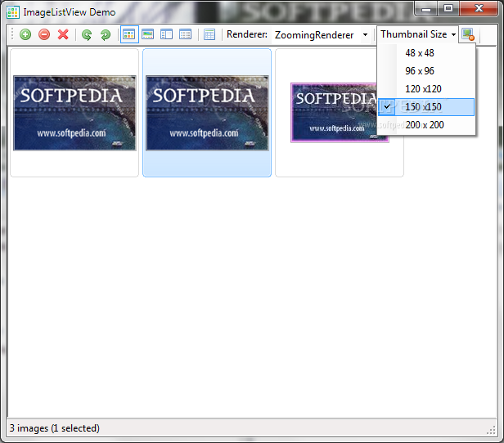
Task: Switch to Pane view
Action: (x=167, y=34)
